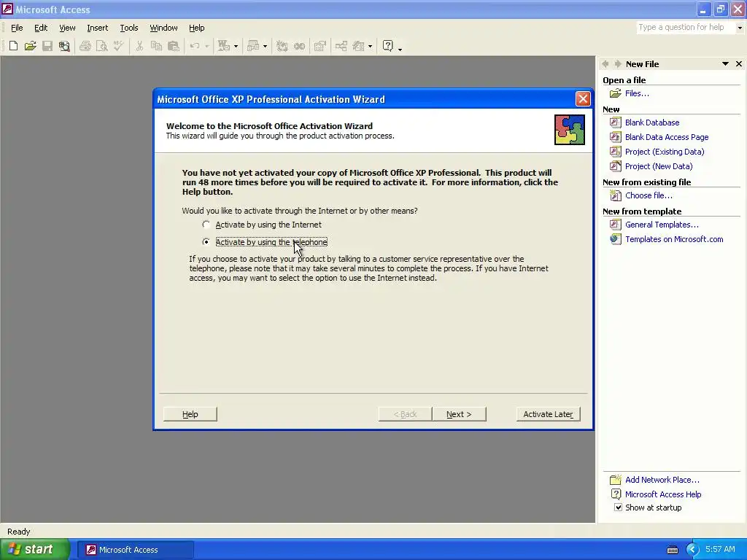Open the Tools menu

[x=128, y=28]
